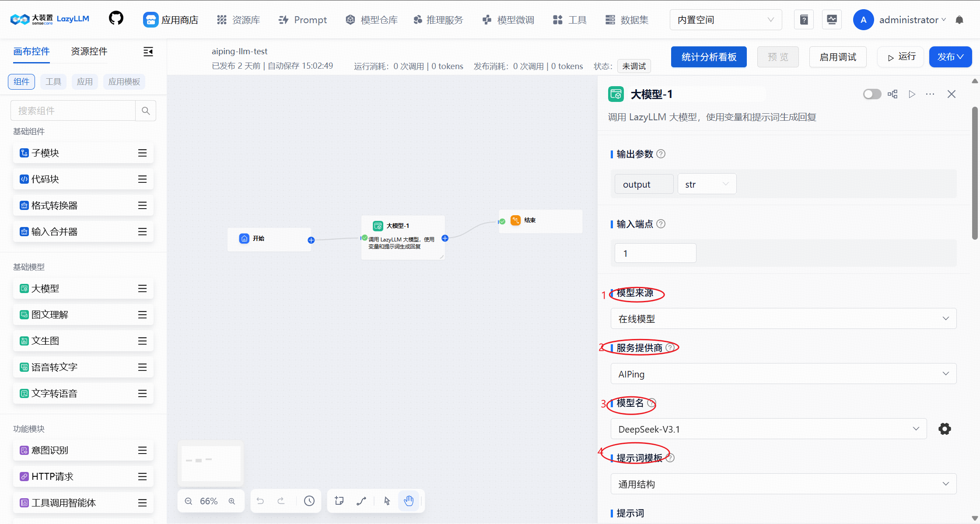This screenshot has height=524, width=980.
Task: Run the 大模型-1 node via its play icon
Action: click(x=912, y=94)
